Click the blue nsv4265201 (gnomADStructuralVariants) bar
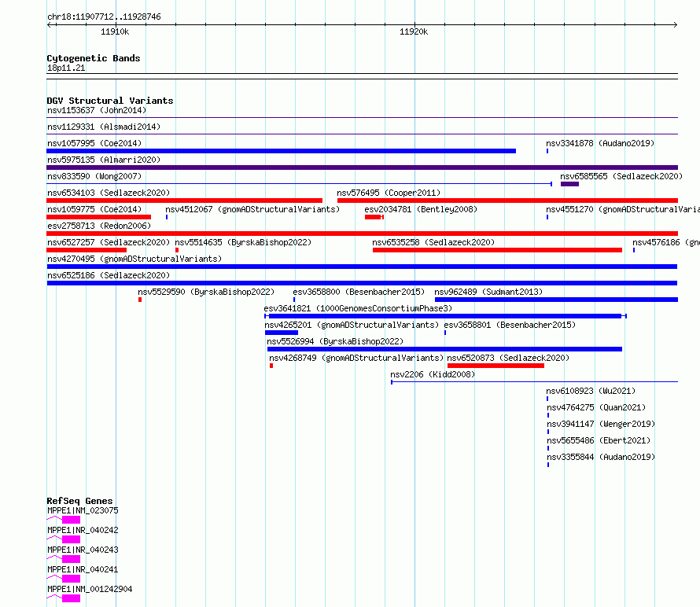700x607 pixels. 282,333
